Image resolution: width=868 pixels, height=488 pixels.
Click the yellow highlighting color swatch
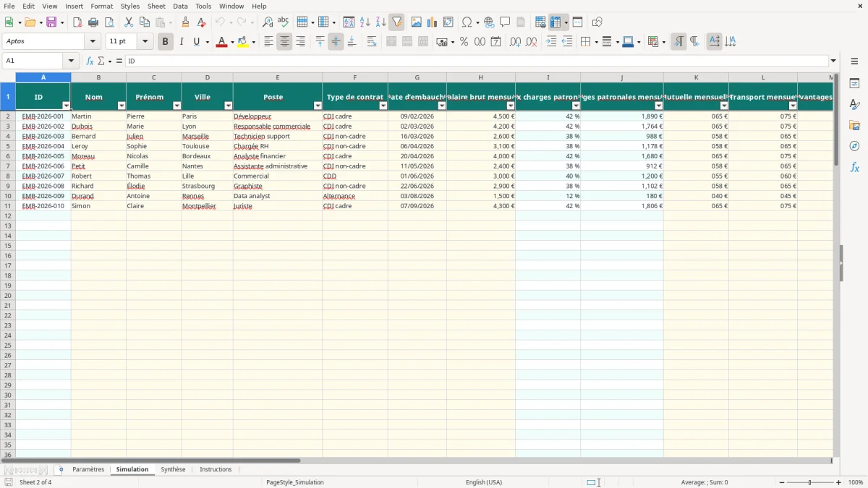[243, 42]
